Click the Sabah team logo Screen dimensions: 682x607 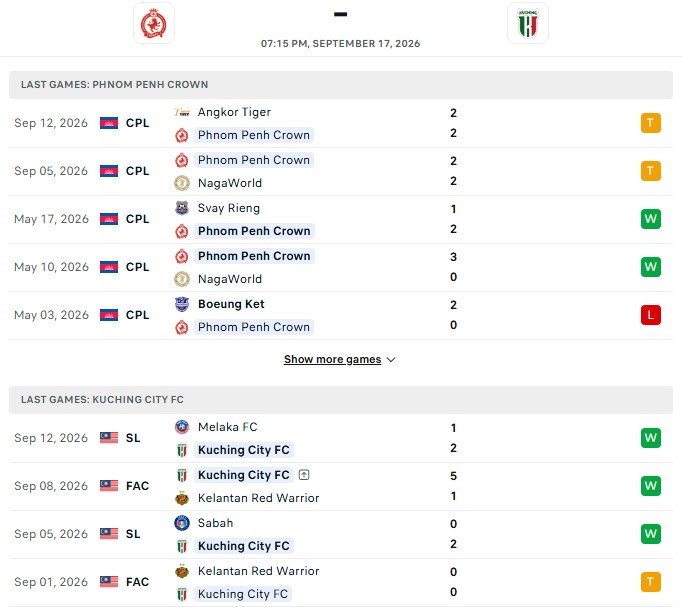(182, 523)
